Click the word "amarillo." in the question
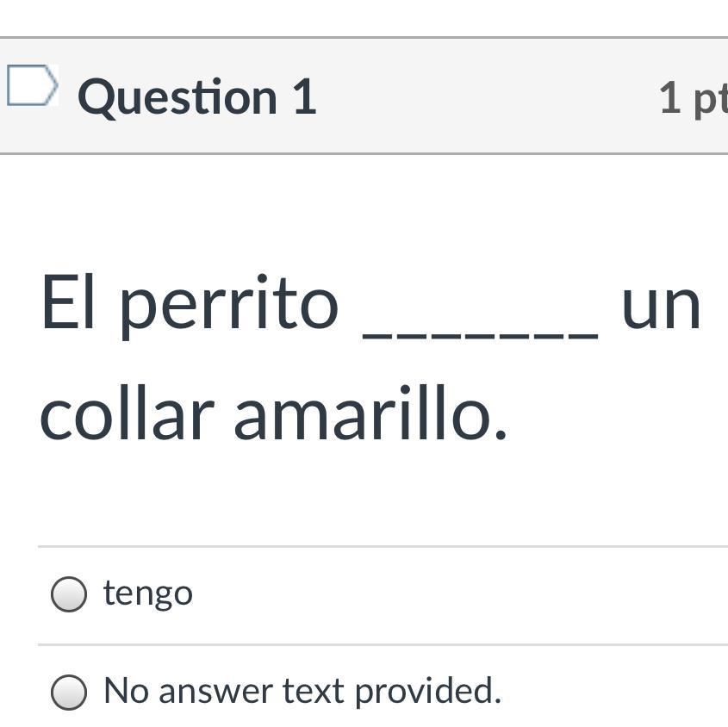 (370, 414)
